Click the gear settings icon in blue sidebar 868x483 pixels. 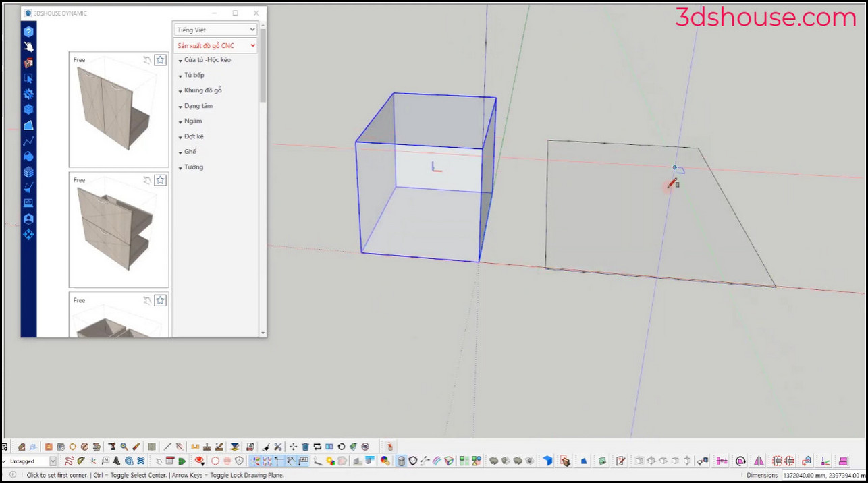tap(28, 94)
